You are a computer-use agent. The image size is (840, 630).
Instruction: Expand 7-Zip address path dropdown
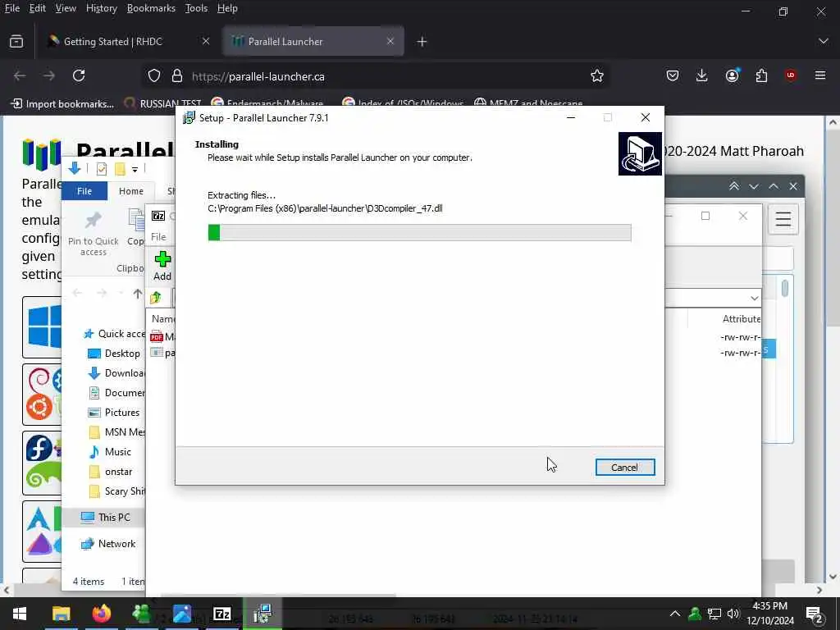point(755,298)
